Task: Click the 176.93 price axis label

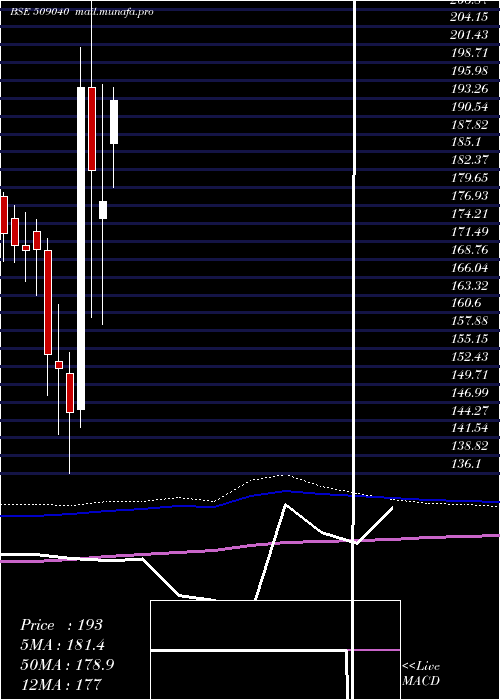Action: click(469, 196)
